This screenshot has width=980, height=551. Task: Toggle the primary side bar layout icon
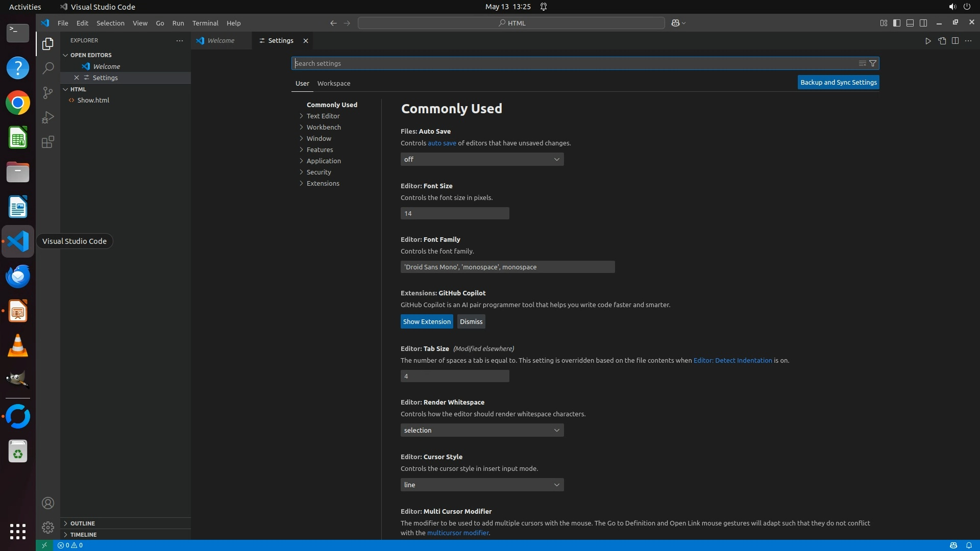tap(897, 23)
